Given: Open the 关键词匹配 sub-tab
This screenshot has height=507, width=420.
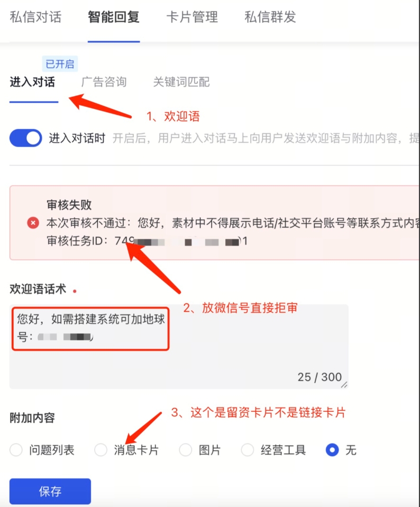Looking at the screenshot, I should (181, 82).
